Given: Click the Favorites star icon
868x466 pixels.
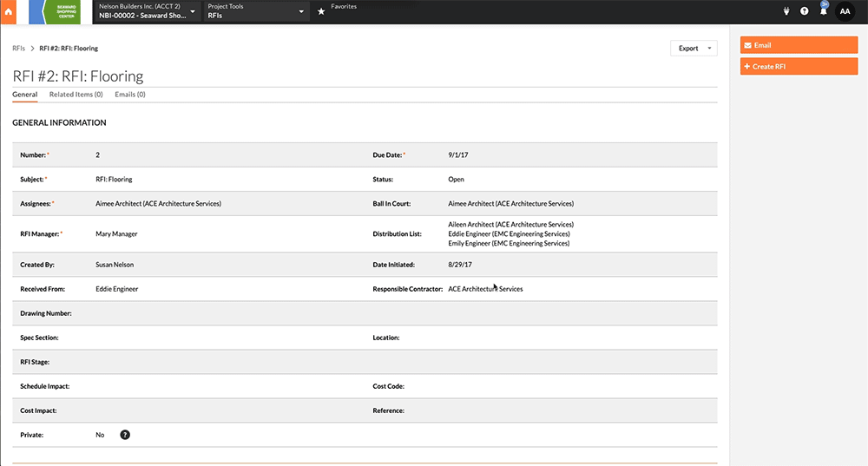Looking at the screenshot, I should [321, 11].
